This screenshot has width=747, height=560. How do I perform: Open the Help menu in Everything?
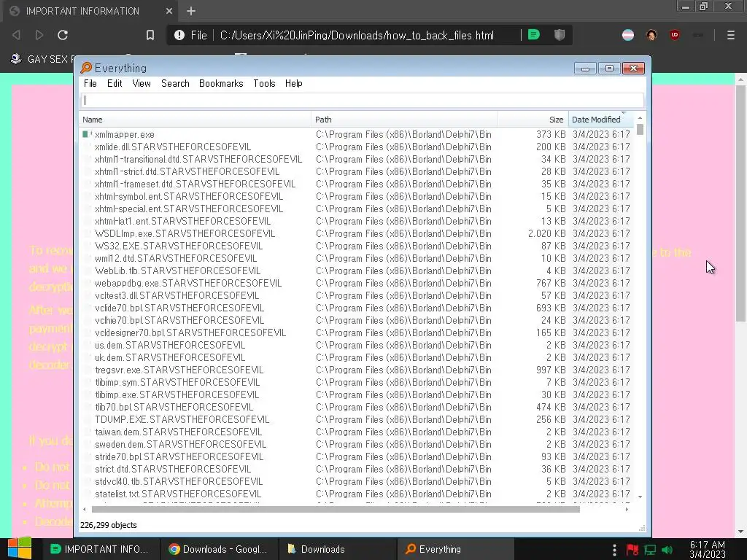point(293,83)
